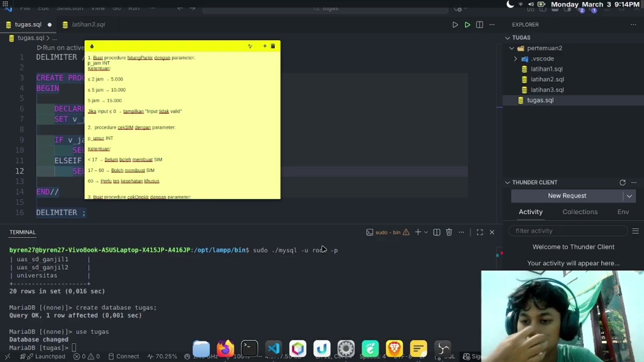Switch to Thunder Client Activity tab

point(530,212)
